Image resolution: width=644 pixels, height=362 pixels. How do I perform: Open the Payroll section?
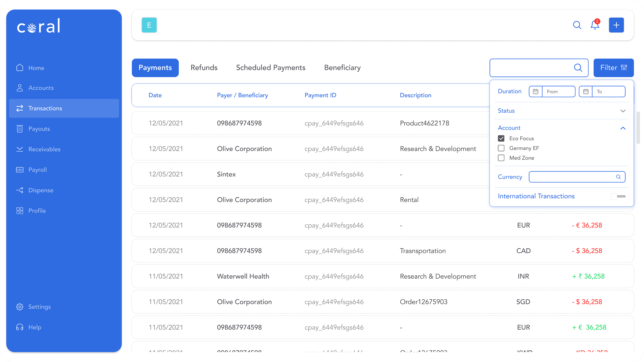(37, 170)
